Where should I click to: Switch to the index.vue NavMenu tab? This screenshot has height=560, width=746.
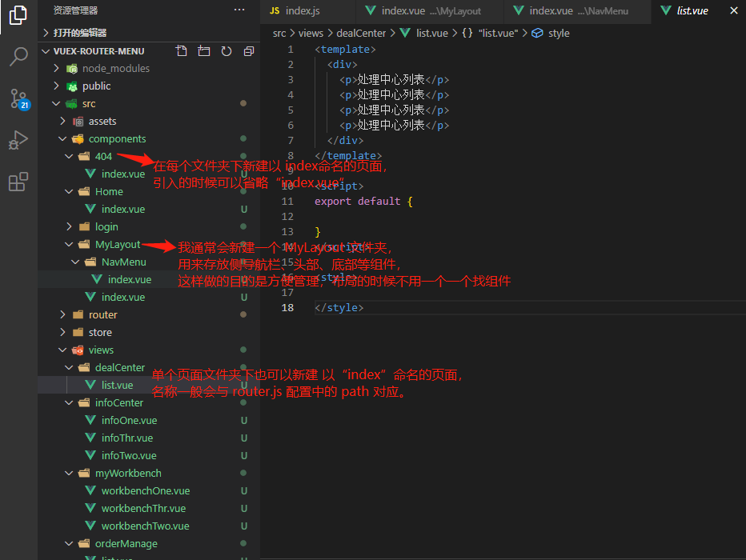(577, 11)
